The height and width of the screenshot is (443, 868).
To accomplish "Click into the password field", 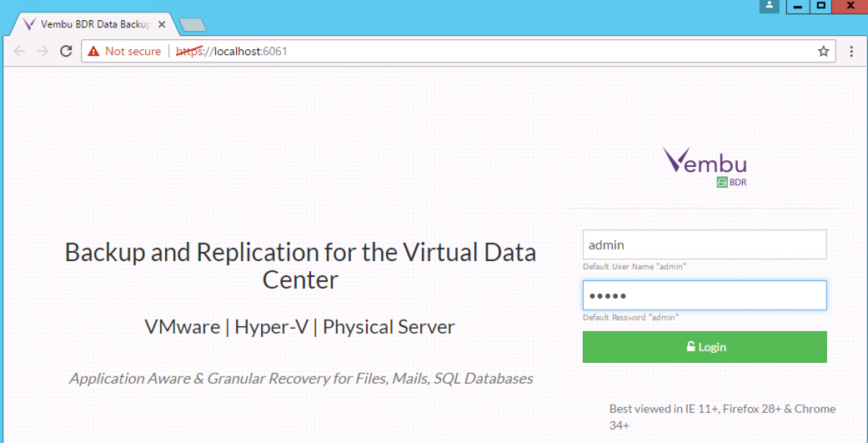I will [704, 295].
